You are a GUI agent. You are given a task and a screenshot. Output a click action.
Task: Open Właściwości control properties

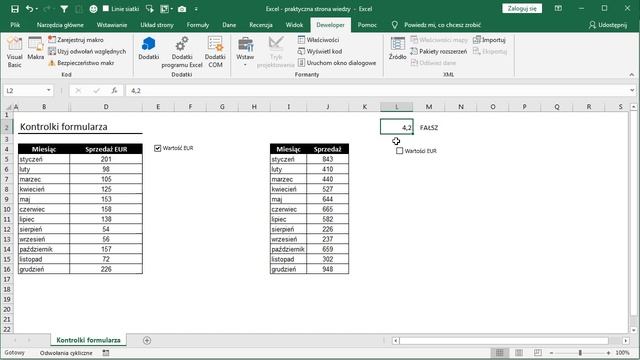318,40
